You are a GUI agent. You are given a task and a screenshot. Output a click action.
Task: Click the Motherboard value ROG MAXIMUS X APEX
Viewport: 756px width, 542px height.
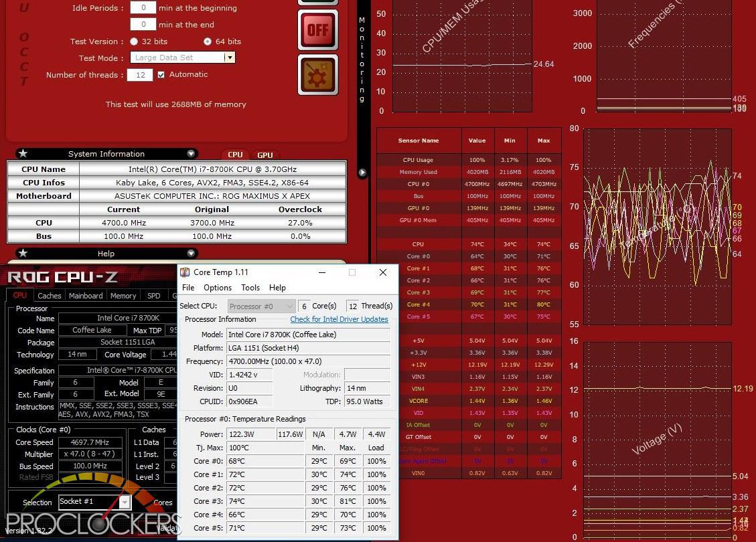pos(212,196)
